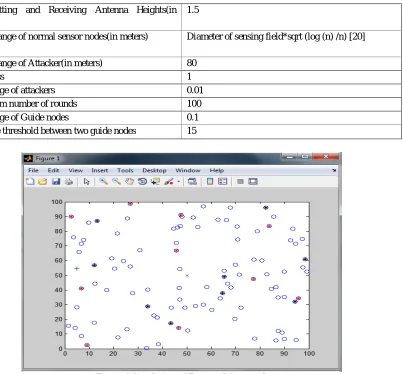This screenshot has width=403, height=374.
Task: Click the table cell reading 1.5
Action: pos(291,17)
